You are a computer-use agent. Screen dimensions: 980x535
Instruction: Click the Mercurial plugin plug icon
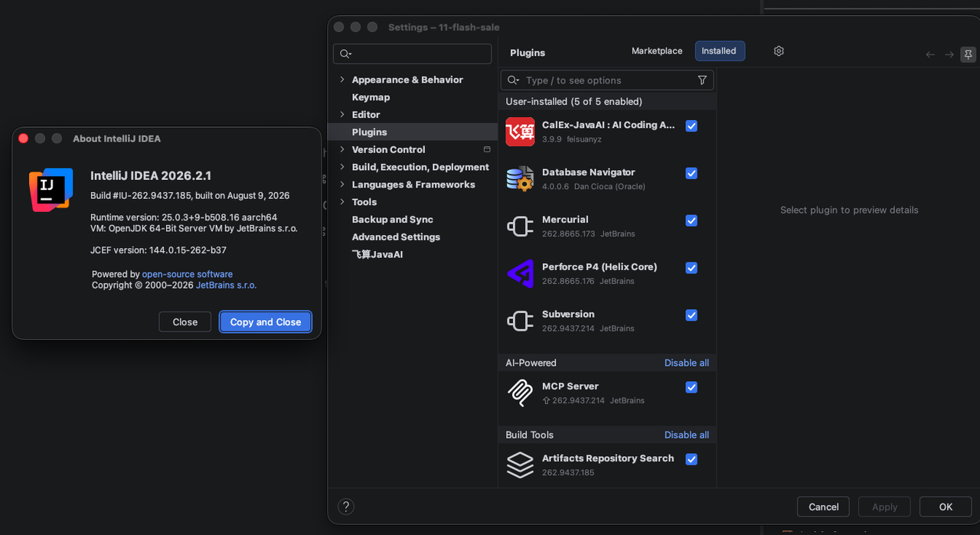pyautogui.click(x=520, y=227)
